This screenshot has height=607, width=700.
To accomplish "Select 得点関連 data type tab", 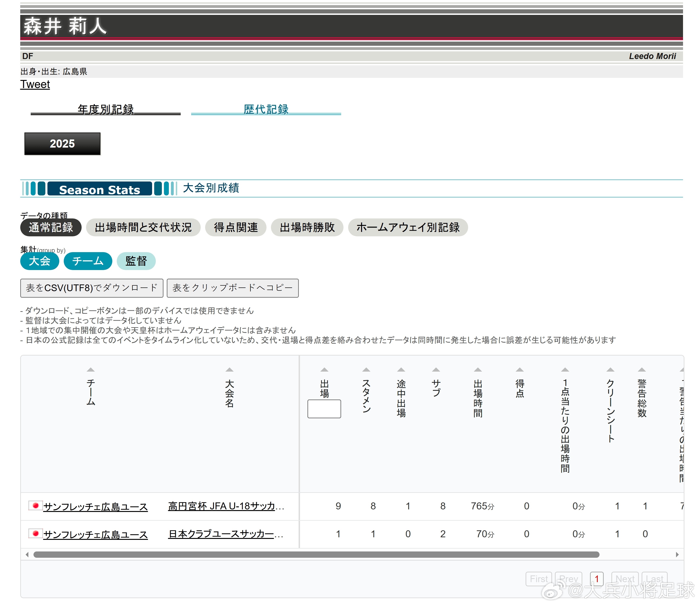I will pos(236,227).
